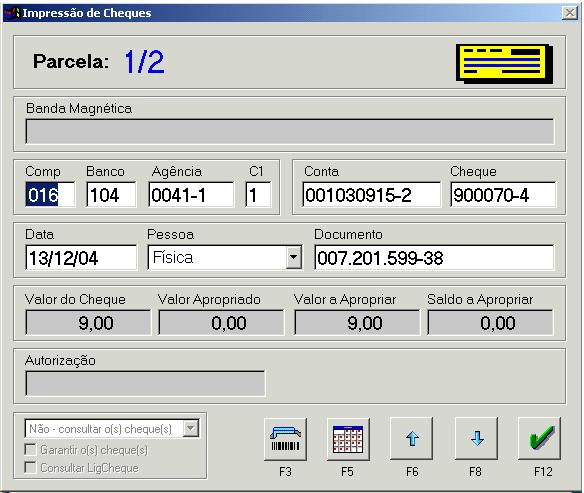
Task: Click the Impressão de Cheques title text
Action: pyautogui.click(x=87, y=13)
